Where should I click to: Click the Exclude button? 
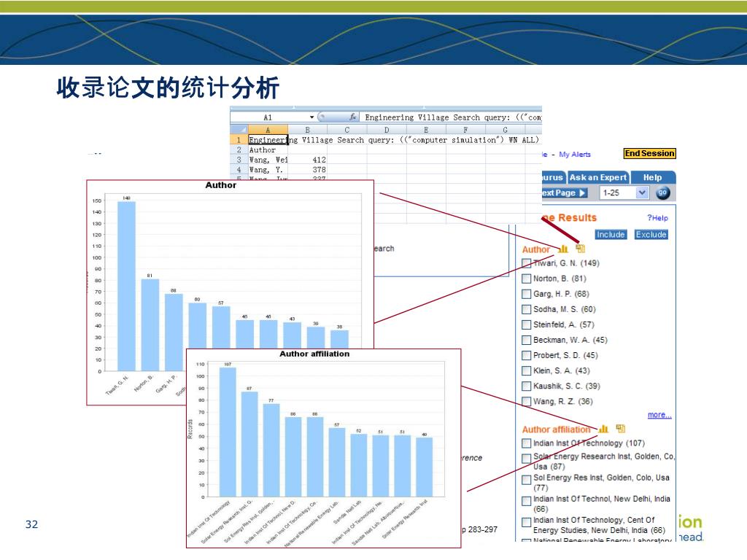coord(651,234)
